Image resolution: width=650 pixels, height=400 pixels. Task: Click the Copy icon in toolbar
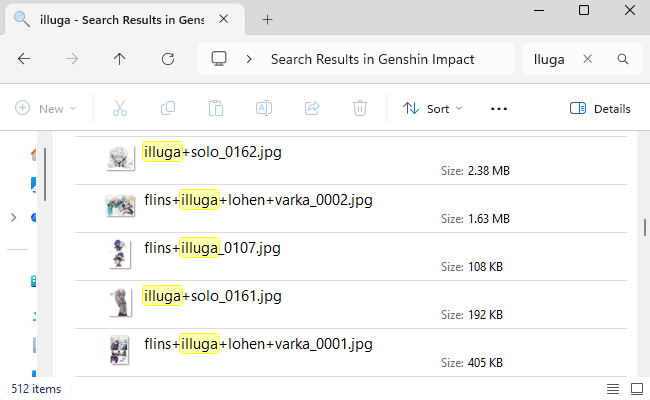pyautogui.click(x=167, y=108)
